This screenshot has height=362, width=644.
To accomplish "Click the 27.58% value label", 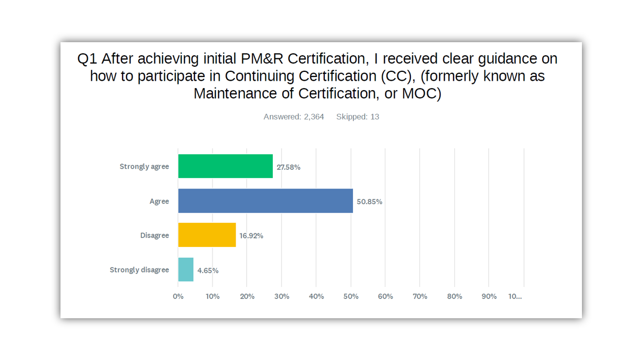I will (x=288, y=167).
